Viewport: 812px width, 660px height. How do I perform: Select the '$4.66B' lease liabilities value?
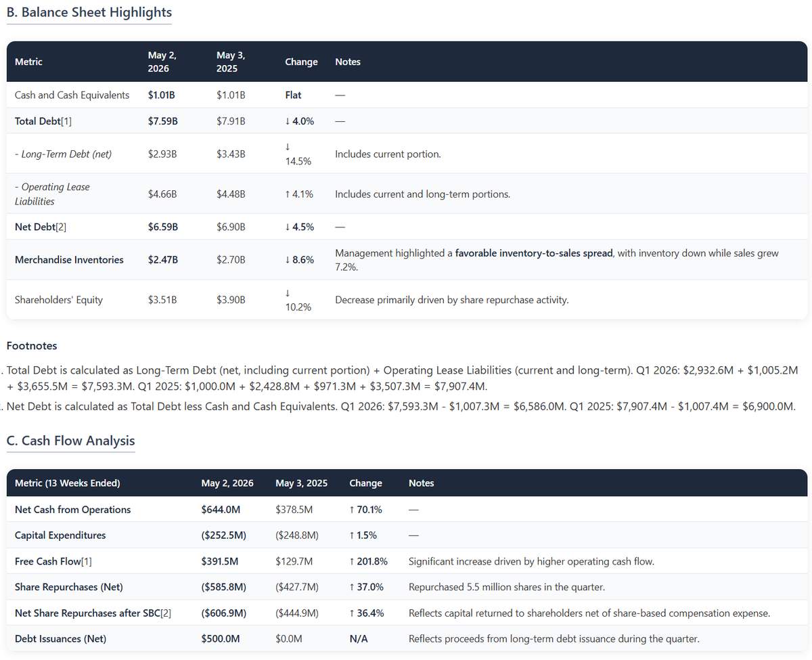click(162, 194)
